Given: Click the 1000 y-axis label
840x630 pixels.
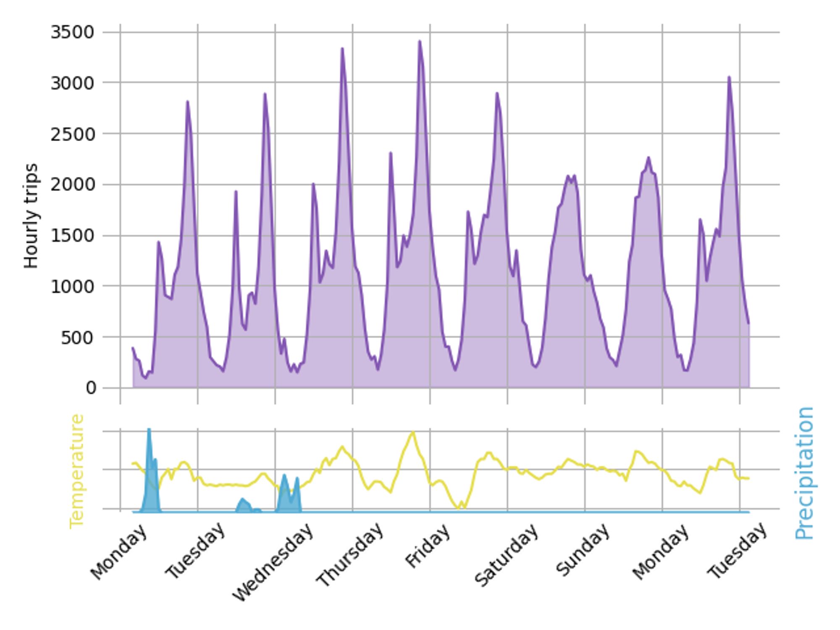Looking at the screenshot, I should click(x=72, y=287).
